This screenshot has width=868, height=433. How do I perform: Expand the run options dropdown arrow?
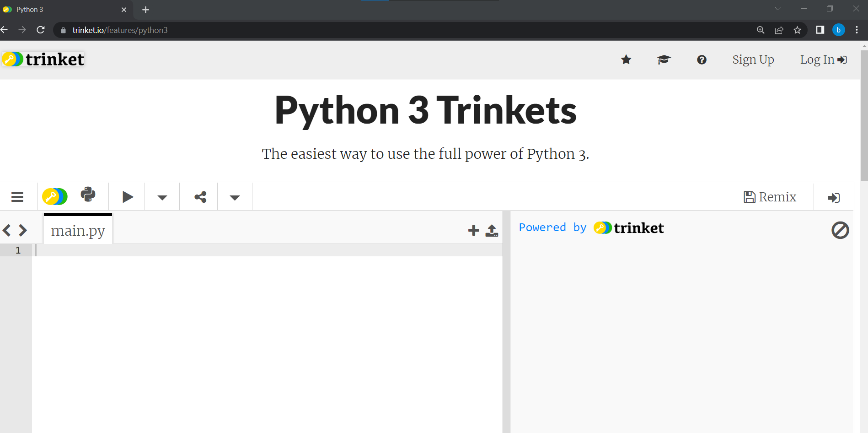(162, 197)
